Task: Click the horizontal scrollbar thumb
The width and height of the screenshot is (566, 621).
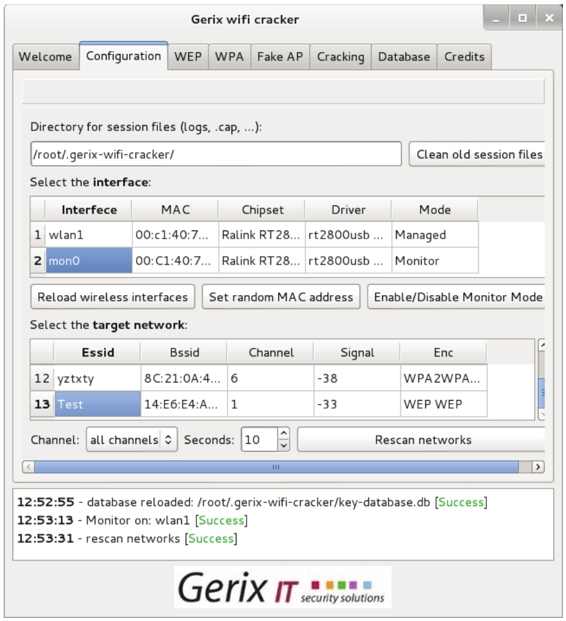Action: click(276, 467)
